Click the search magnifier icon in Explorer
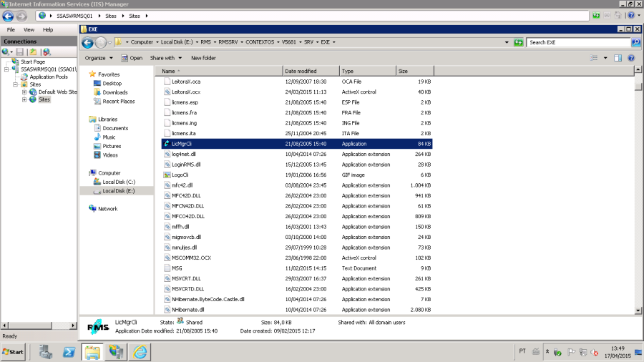 tap(636, 42)
